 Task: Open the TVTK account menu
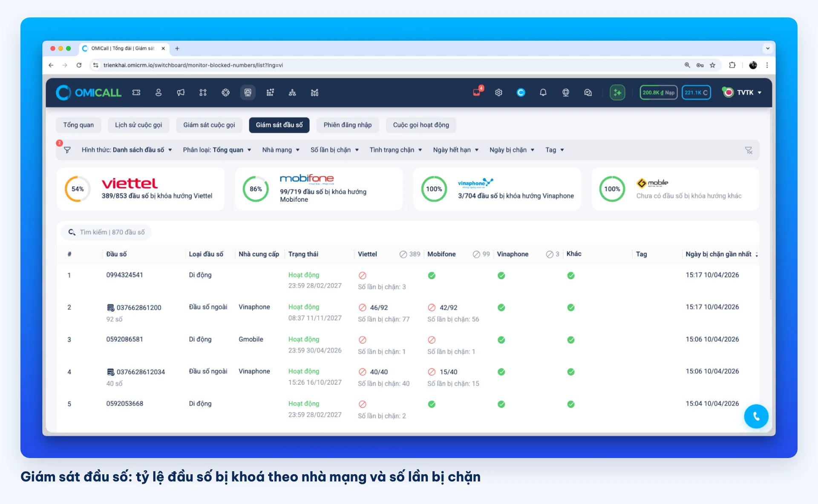pos(742,92)
